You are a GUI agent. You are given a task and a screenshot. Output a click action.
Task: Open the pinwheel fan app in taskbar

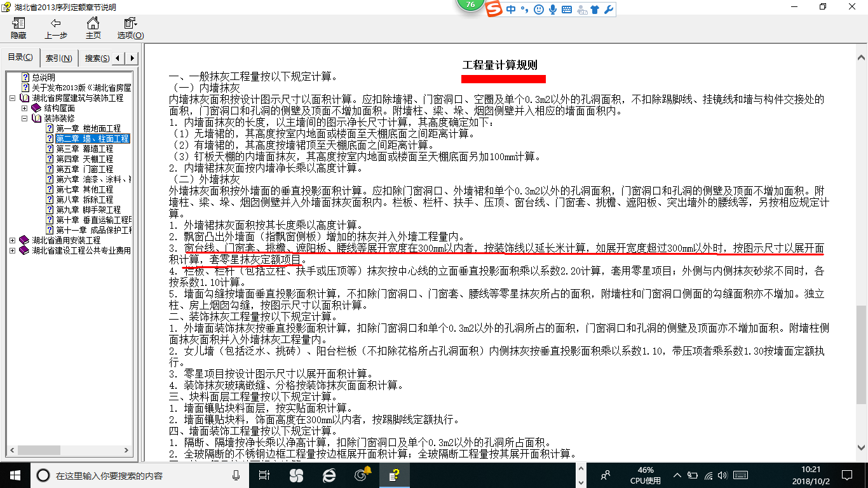tap(295, 475)
